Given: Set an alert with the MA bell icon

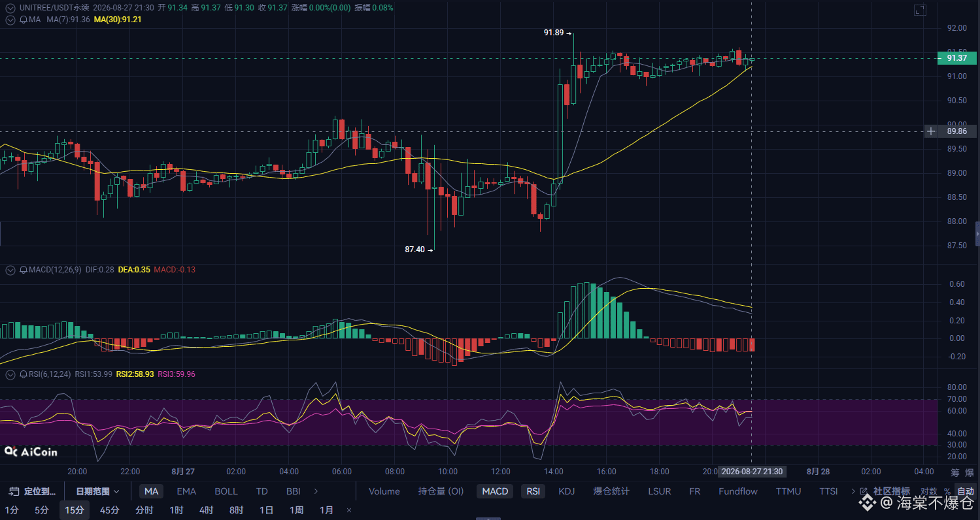Looking at the screenshot, I should click(x=24, y=20).
